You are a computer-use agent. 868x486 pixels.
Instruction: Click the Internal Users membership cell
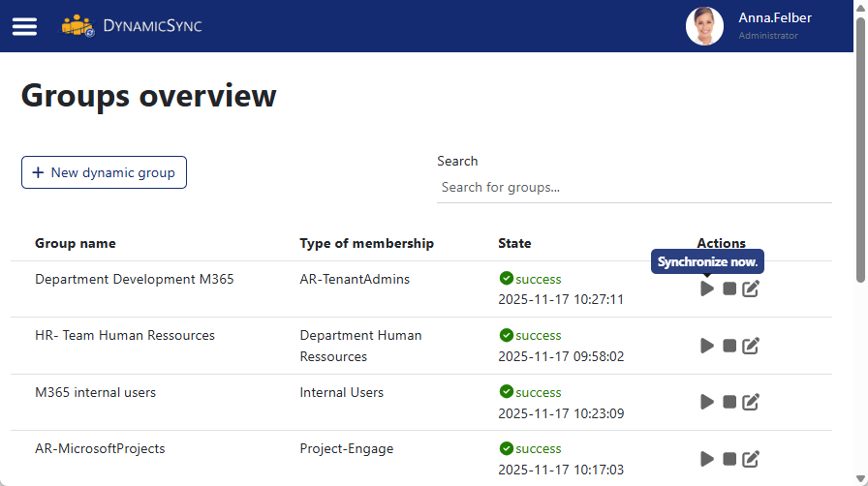[342, 392]
